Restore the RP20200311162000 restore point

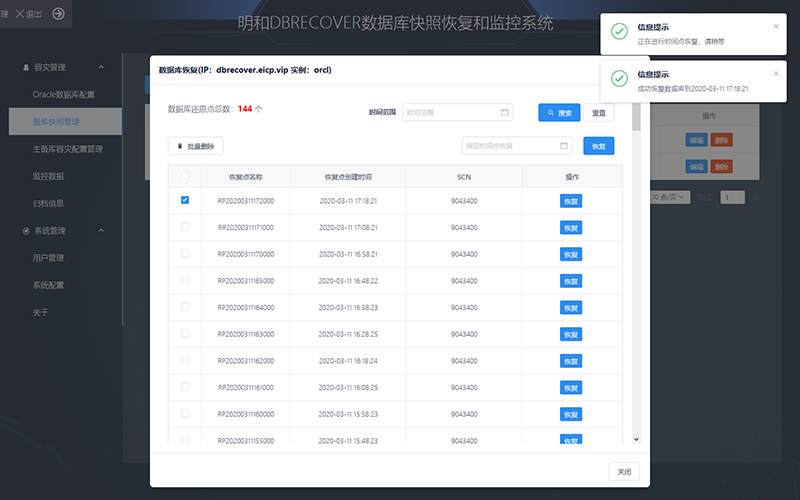pyautogui.click(x=571, y=361)
